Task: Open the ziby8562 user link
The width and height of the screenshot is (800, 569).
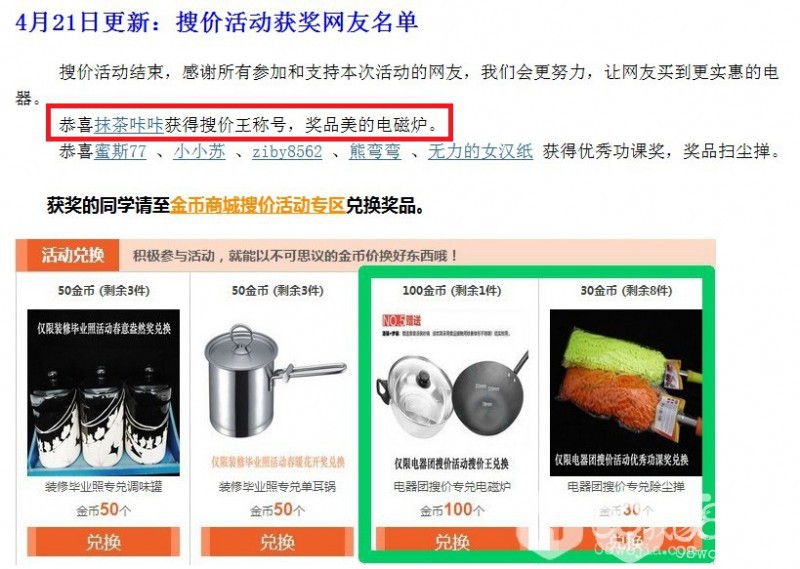Action: click(x=287, y=152)
